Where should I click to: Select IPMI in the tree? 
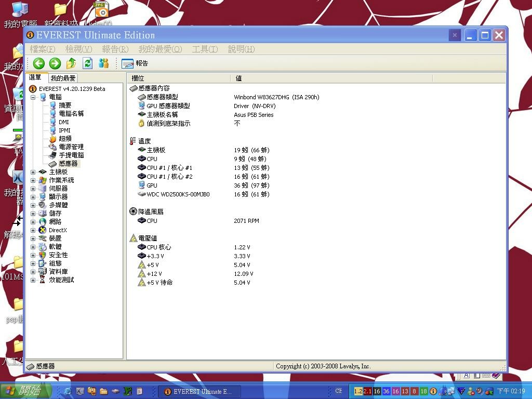pos(64,130)
